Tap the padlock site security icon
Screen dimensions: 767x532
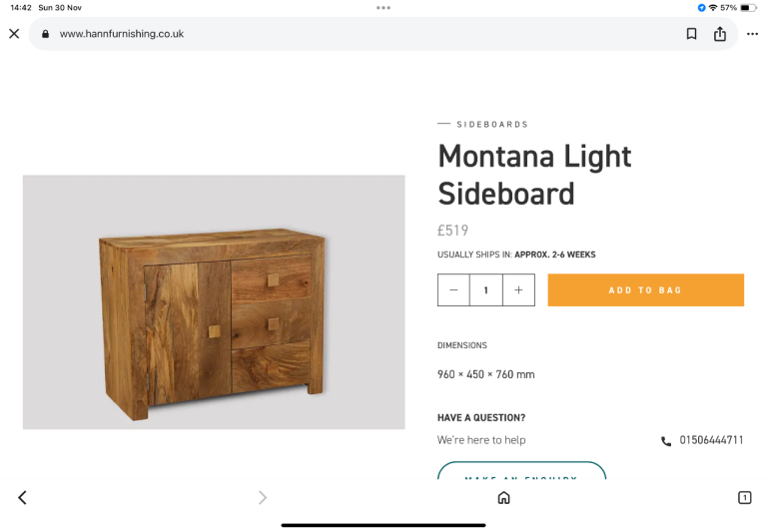coord(45,34)
